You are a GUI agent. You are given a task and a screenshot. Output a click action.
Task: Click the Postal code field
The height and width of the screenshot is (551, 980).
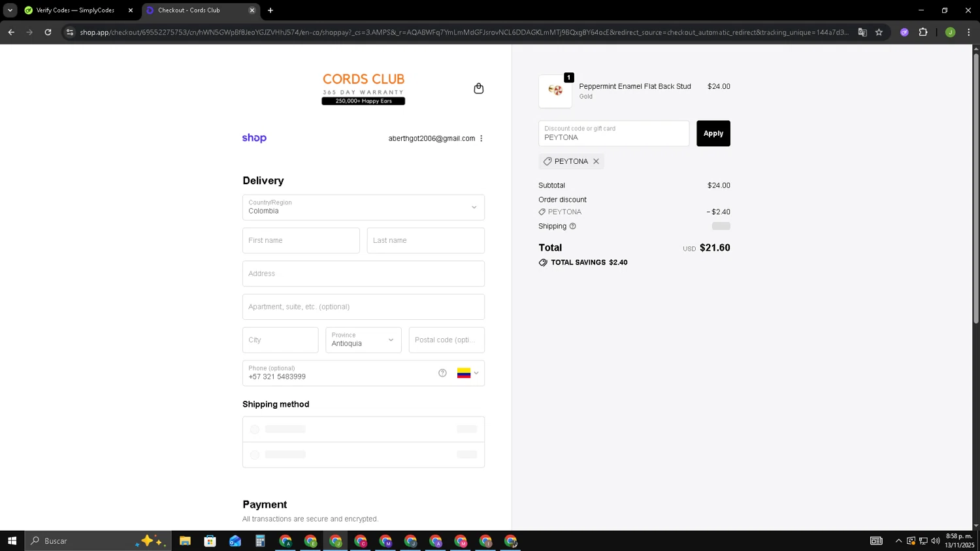[x=447, y=340]
